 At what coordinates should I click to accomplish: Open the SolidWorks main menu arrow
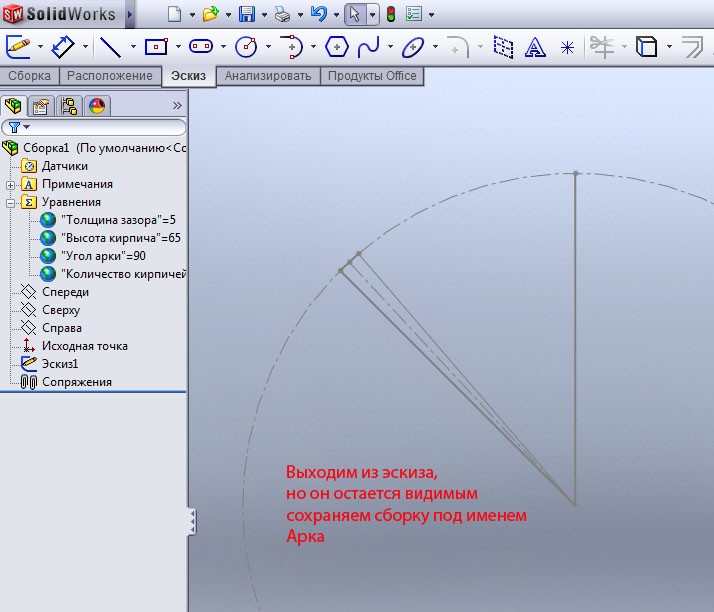[130, 15]
